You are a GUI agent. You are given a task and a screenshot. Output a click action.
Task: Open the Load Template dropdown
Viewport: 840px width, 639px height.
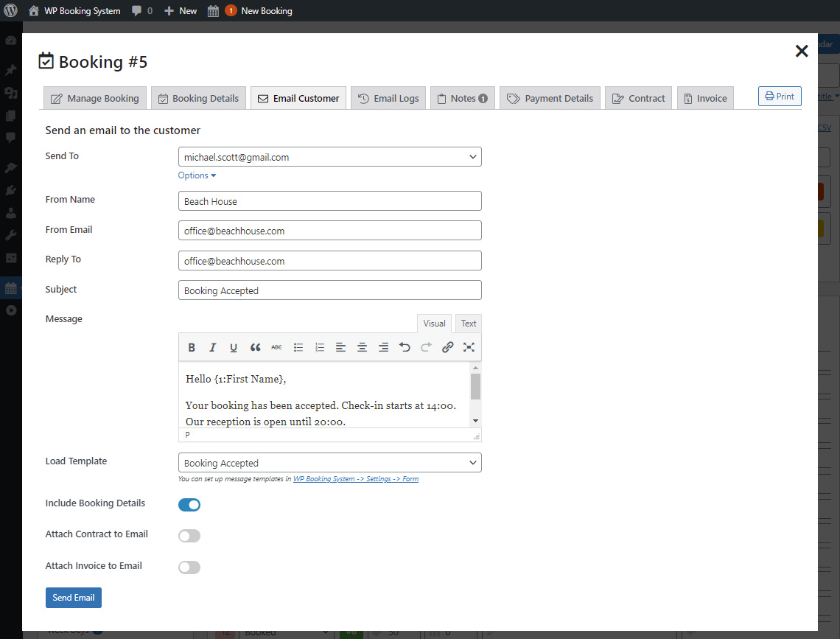pyautogui.click(x=329, y=463)
